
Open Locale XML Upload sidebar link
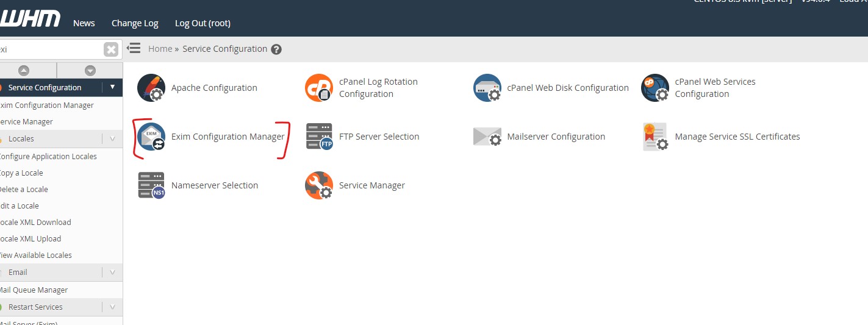30,239
